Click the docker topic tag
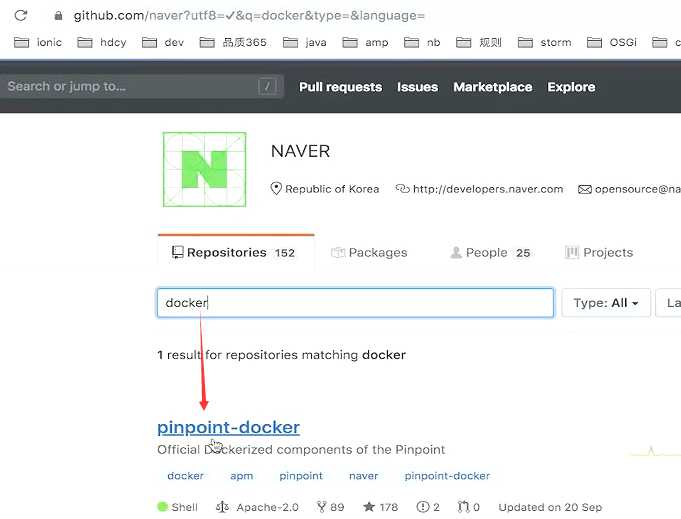Screen dimensions: 681x519 [x=185, y=476]
